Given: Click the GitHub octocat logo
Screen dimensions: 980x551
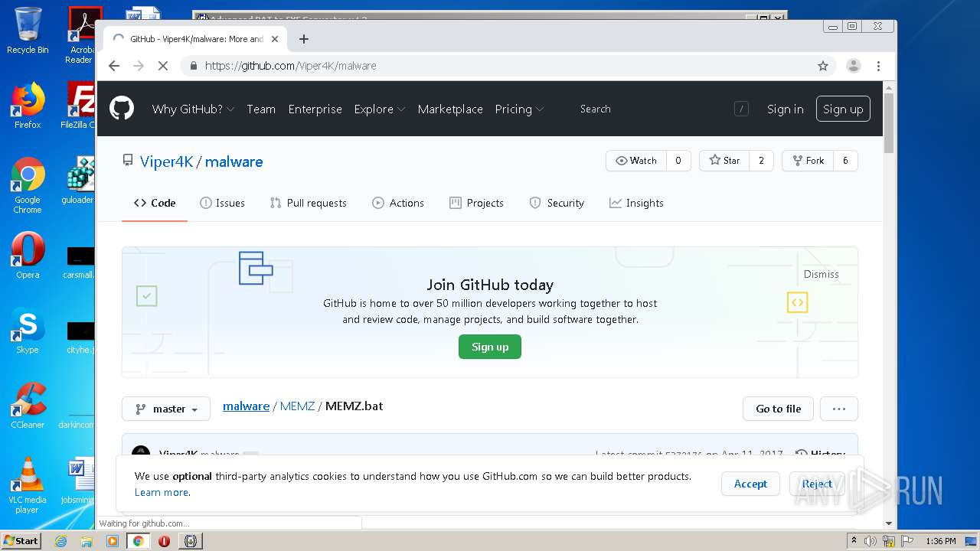Looking at the screenshot, I should click(121, 109).
